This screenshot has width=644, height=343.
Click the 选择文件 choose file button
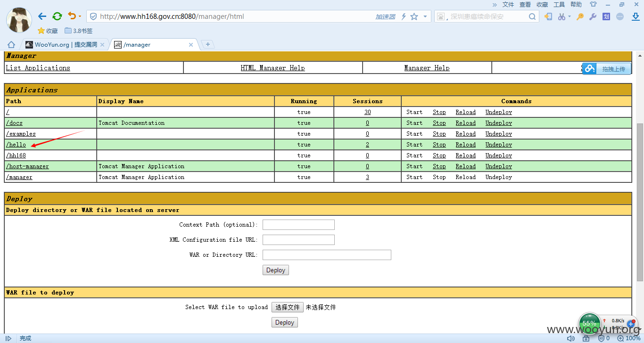tap(288, 307)
